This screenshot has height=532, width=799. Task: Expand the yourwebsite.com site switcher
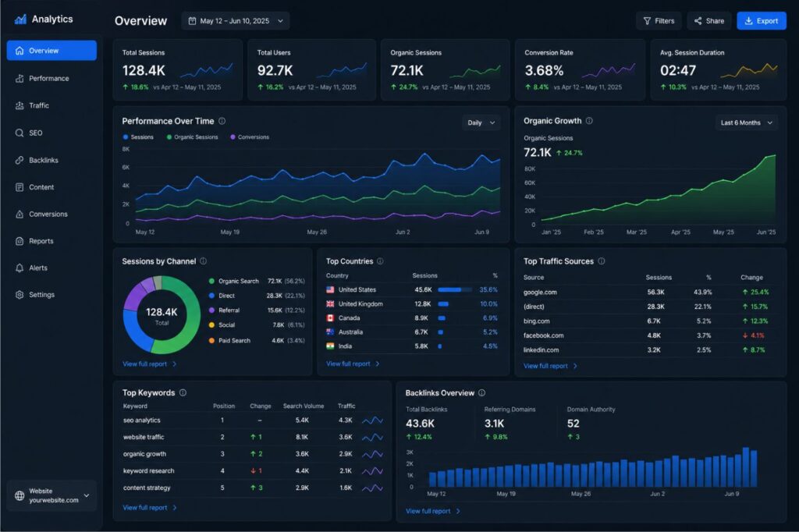tap(52, 496)
